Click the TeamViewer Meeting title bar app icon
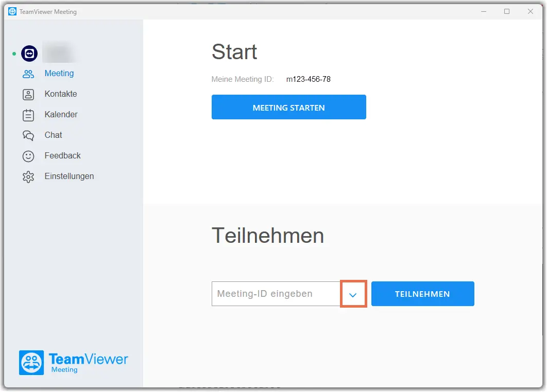Viewport: 547px width, 392px height. 12,11
